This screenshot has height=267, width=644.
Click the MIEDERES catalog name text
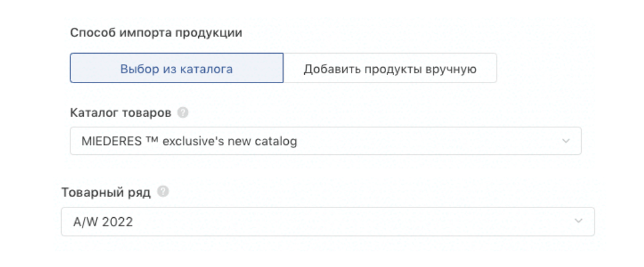[190, 141]
